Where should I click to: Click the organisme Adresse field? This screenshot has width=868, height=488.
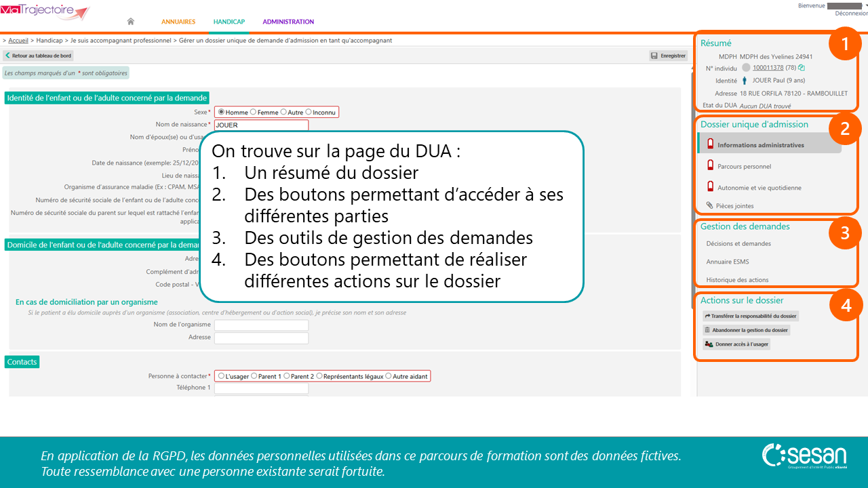pyautogui.click(x=261, y=338)
